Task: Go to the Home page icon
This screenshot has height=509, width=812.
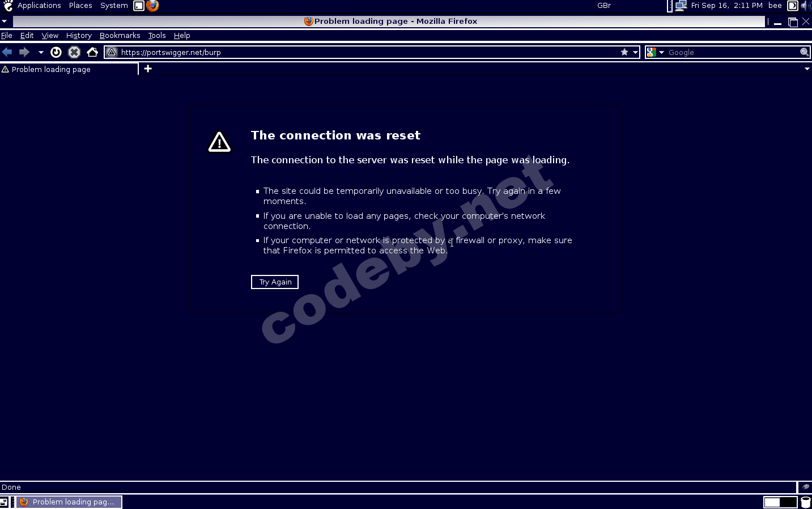Action: click(x=92, y=52)
